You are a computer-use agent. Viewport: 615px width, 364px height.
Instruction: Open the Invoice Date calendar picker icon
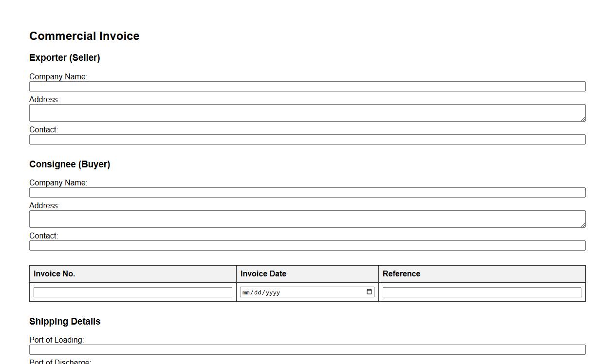point(370,292)
